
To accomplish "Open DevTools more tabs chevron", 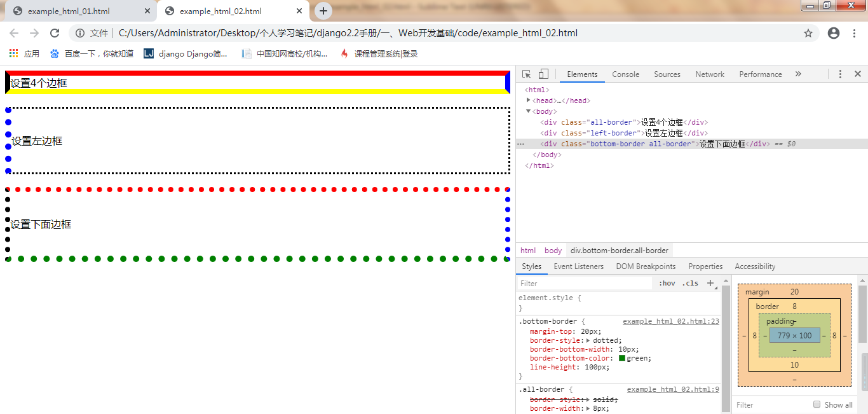I will click(x=798, y=74).
